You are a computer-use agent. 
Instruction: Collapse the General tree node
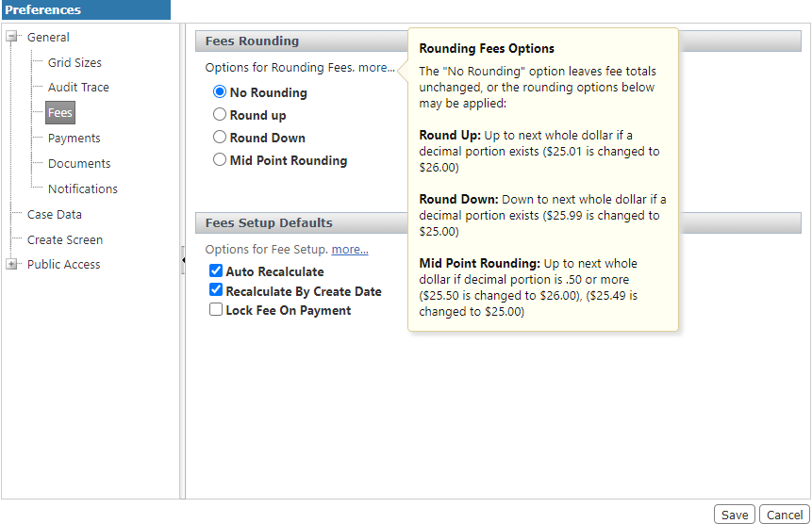pos(12,38)
